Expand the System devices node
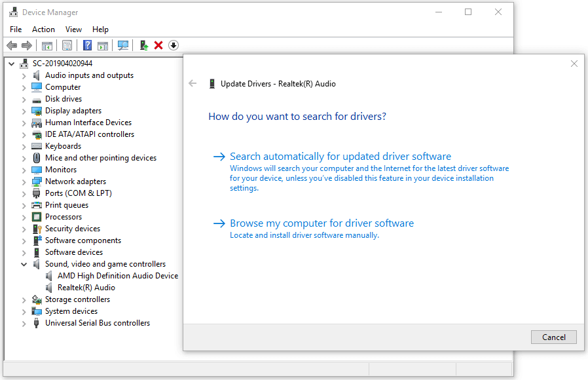This screenshot has height=380, width=588. (x=24, y=312)
